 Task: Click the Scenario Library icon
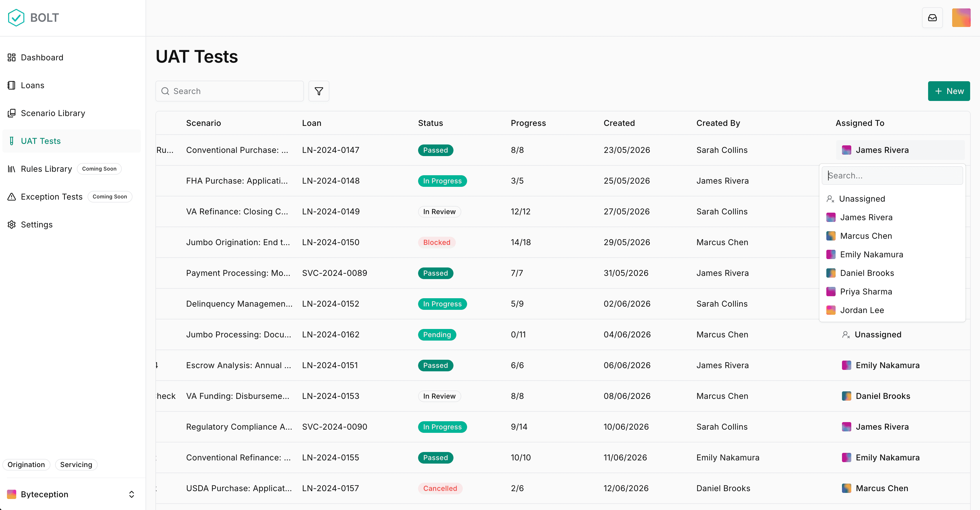pyautogui.click(x=12, y=113)
